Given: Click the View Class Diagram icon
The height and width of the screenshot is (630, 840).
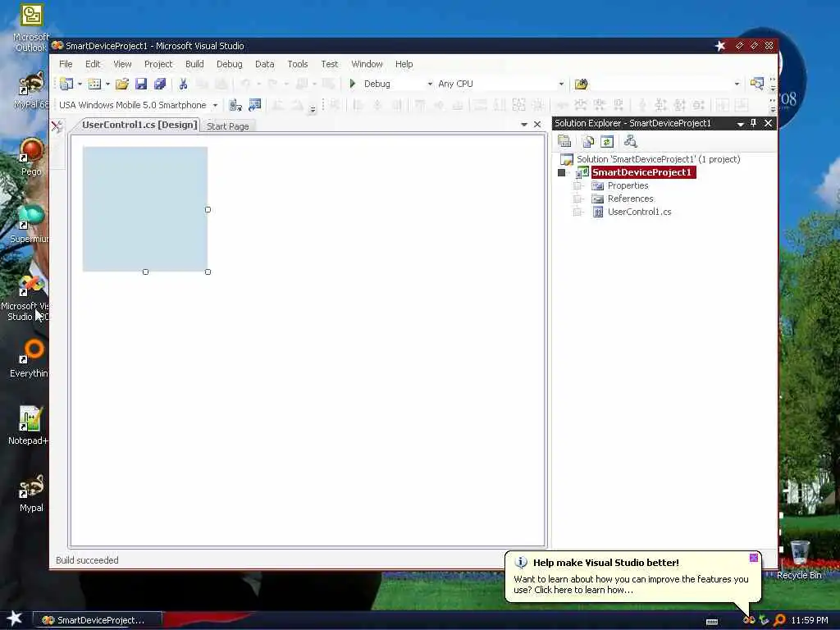Looking at the screenshot, I should 631,141.
